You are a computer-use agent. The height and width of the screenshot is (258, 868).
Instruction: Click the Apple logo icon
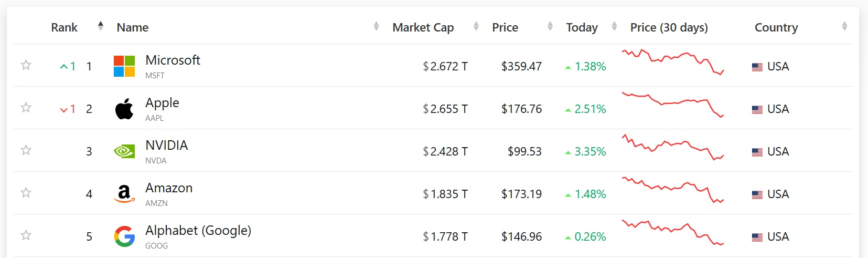pyautogui.click(x=124, y=109)
